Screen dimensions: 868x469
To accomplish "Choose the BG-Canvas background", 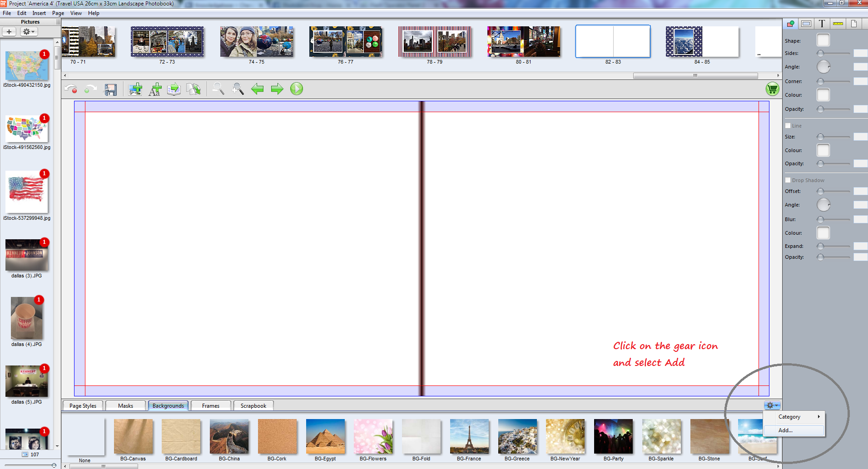I will point(133,436).
